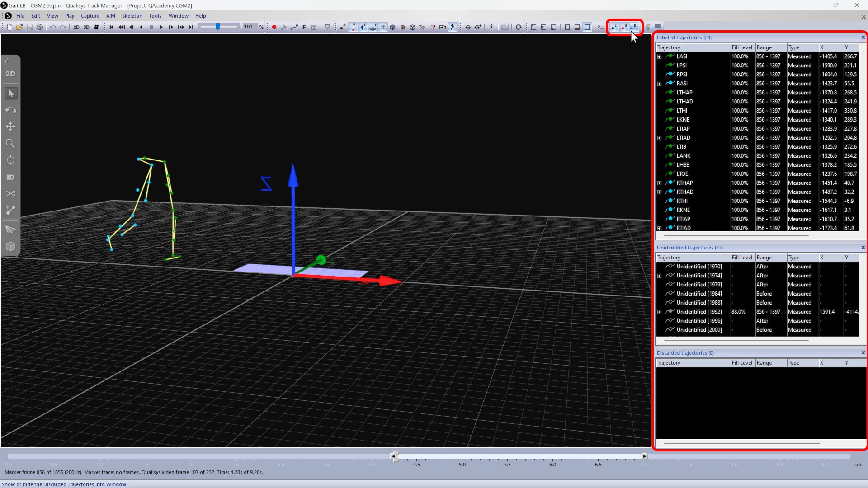This screenshot has width=868, height=488.
Task: Toggle the Labeled trajectories window (L)
Action: pyautogui.click(x=614, y=27)
